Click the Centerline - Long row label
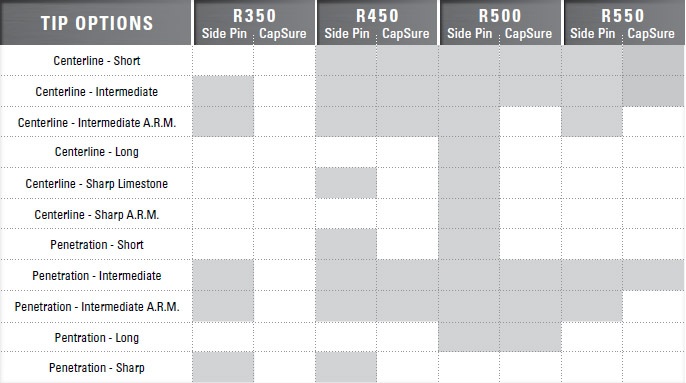Viewport: 686px width, 383px height. pyautogui.click(x=97, y=152)
